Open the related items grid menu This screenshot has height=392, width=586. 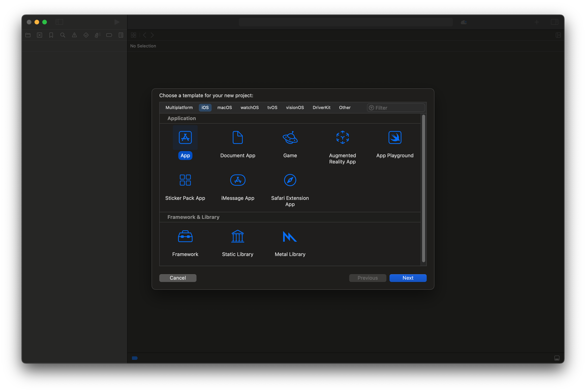click(x=134, y=35)
